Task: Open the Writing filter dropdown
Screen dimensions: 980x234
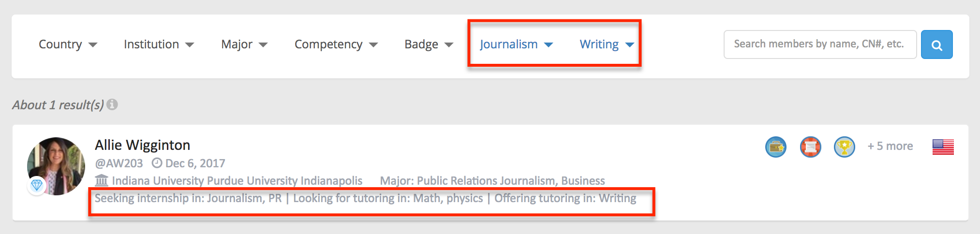Action: [x=607, y=44]
